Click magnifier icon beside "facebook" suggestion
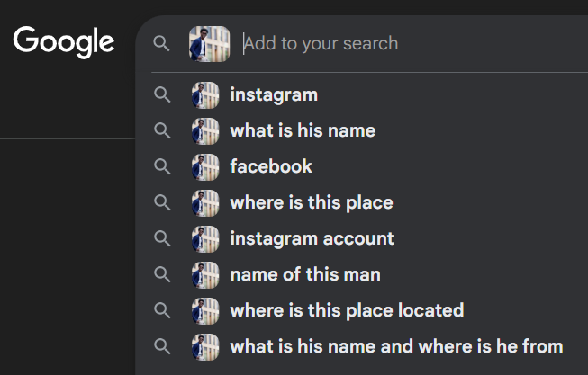 coord(162,166)
